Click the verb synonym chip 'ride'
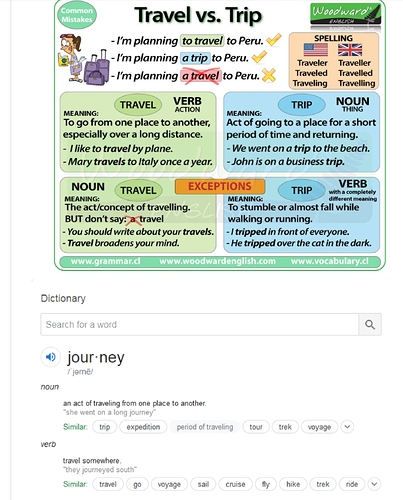The image size is (403, 500). pos(352,484)
